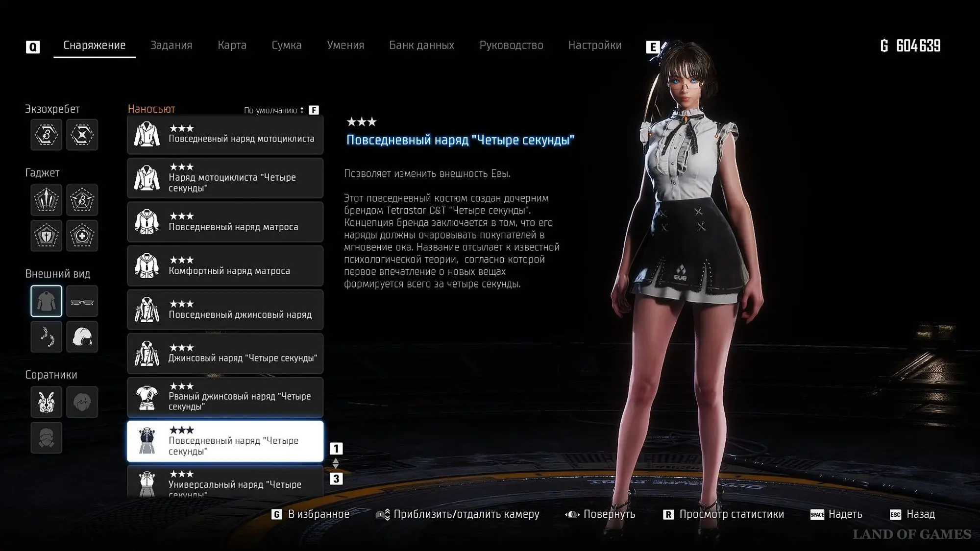Viewport: 980px width, 551px height.
Task: Click В избранное button
Action: pos(318,514)
